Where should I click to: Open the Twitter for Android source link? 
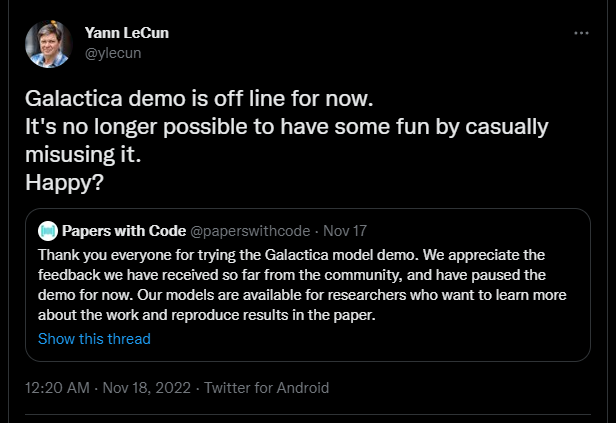[266, 387]
